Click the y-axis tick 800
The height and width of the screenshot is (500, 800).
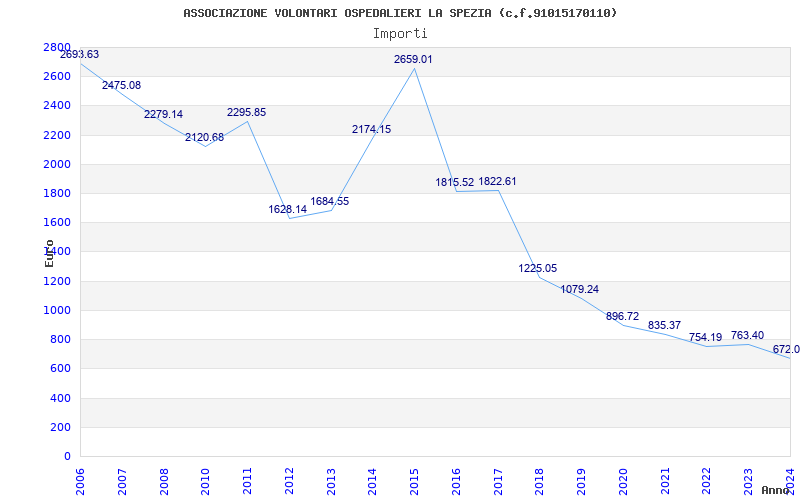(x=61, y=339)
